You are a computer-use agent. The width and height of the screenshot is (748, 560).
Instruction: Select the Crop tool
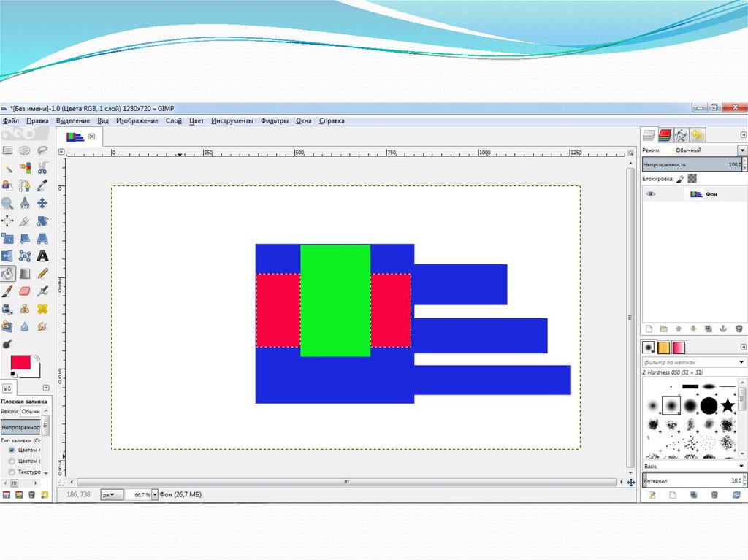pos(25,220)
